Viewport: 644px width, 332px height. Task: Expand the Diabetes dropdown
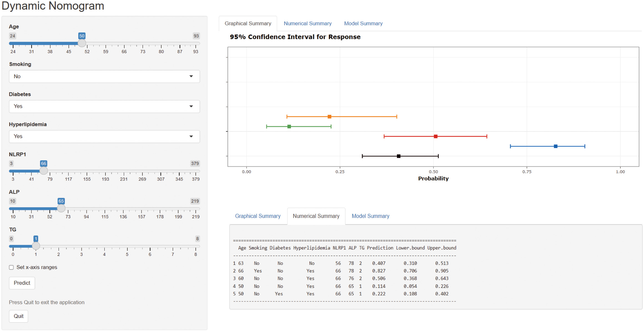click(x=104, y=106)
